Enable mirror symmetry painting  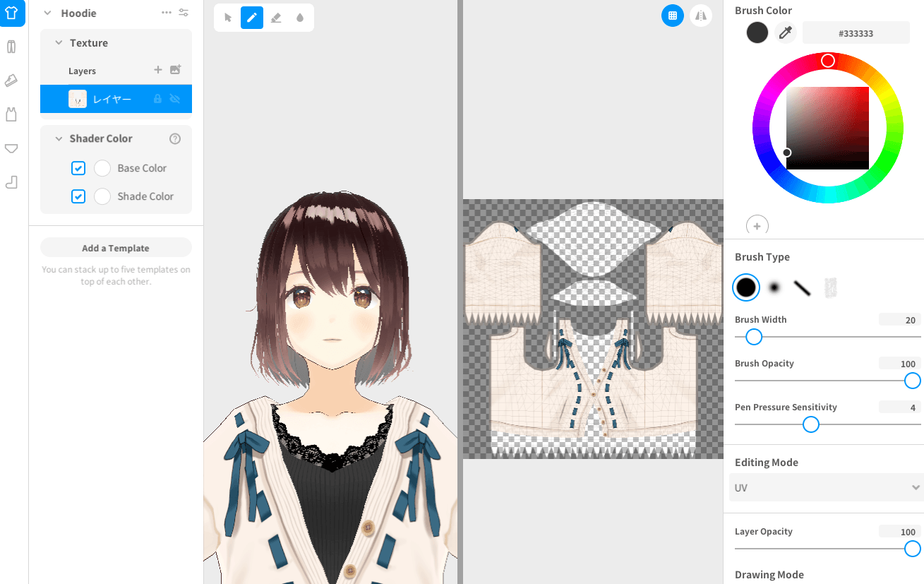pos(701,15)
